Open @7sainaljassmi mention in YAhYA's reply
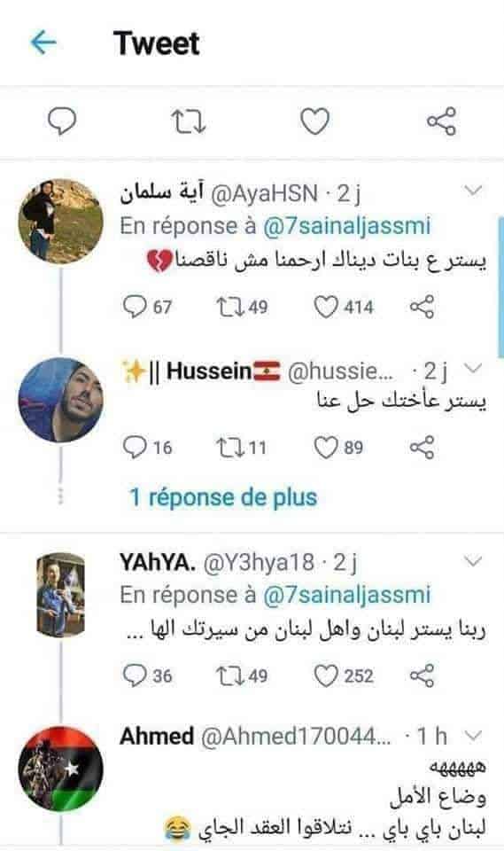504x851 pixels. point(346,595)
